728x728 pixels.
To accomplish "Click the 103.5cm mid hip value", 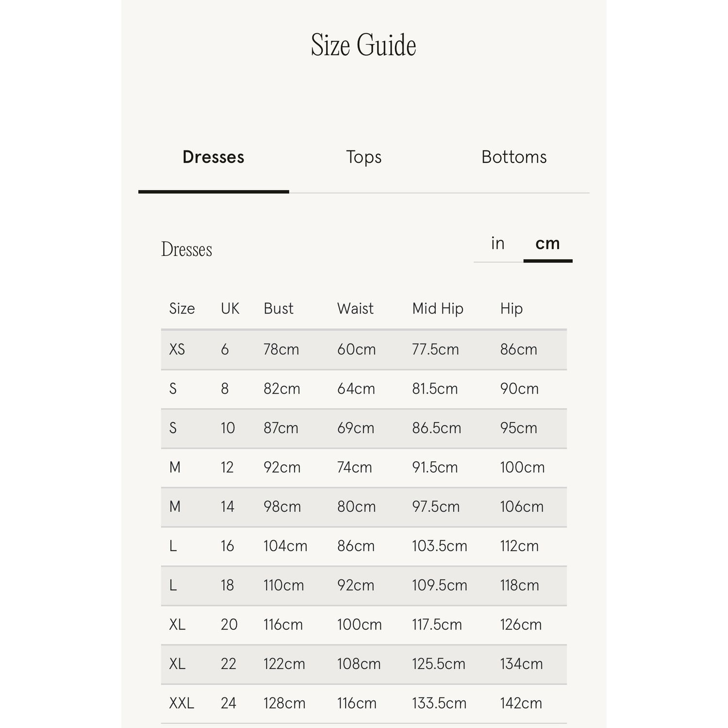I will tap(439, 546).
